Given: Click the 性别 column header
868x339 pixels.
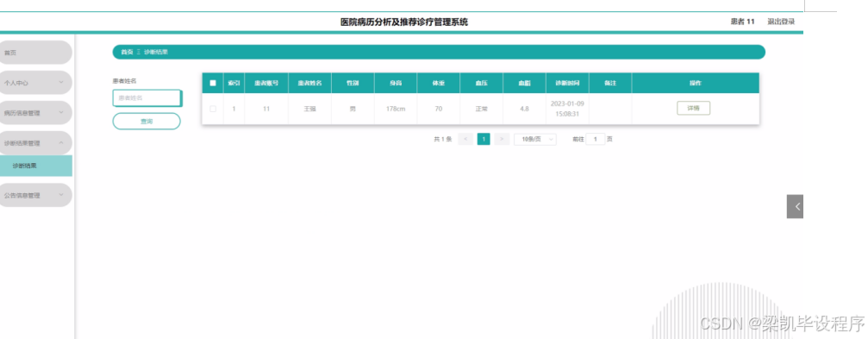Looking at the screenshot, I should click(x=353, y=83).
